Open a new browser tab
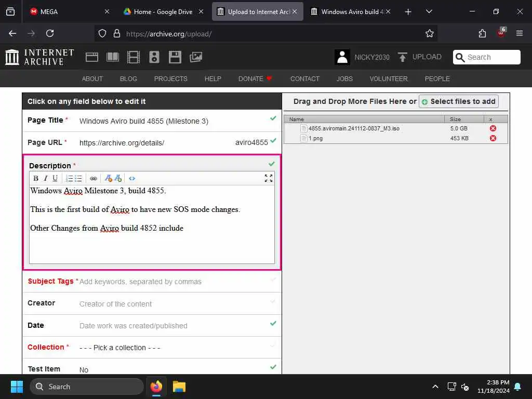This screenshot has height=399, width=532. point(408,12)
